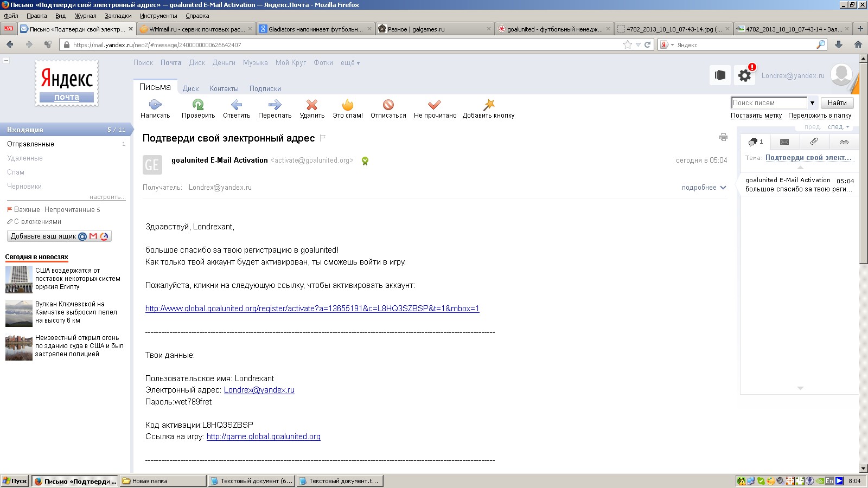The width and height of the screenshot is (868, 488).
Task: Open the США воздержится news thumbnail
Action: [x=19, y=280]
